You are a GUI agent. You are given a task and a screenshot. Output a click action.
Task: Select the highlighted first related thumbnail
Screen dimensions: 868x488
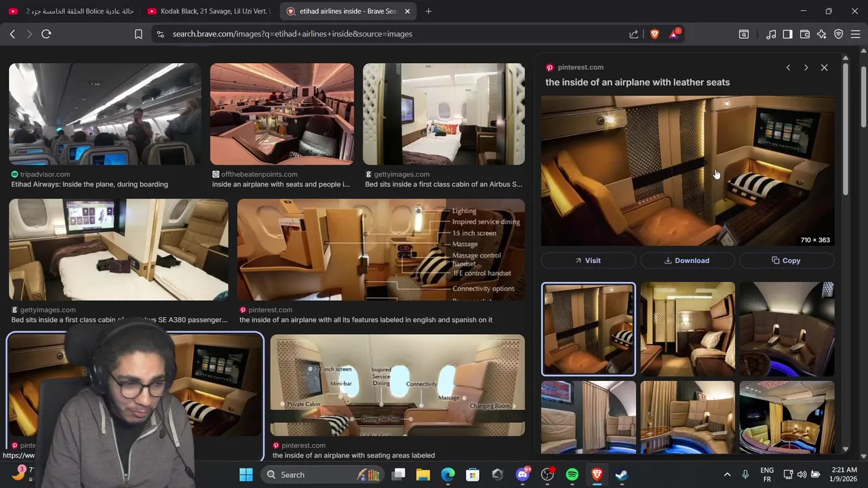[x=589, y=329]
